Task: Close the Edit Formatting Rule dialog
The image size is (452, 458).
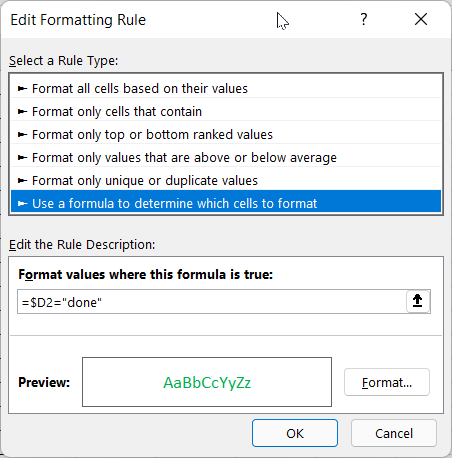Action: (x=421, y=19)
